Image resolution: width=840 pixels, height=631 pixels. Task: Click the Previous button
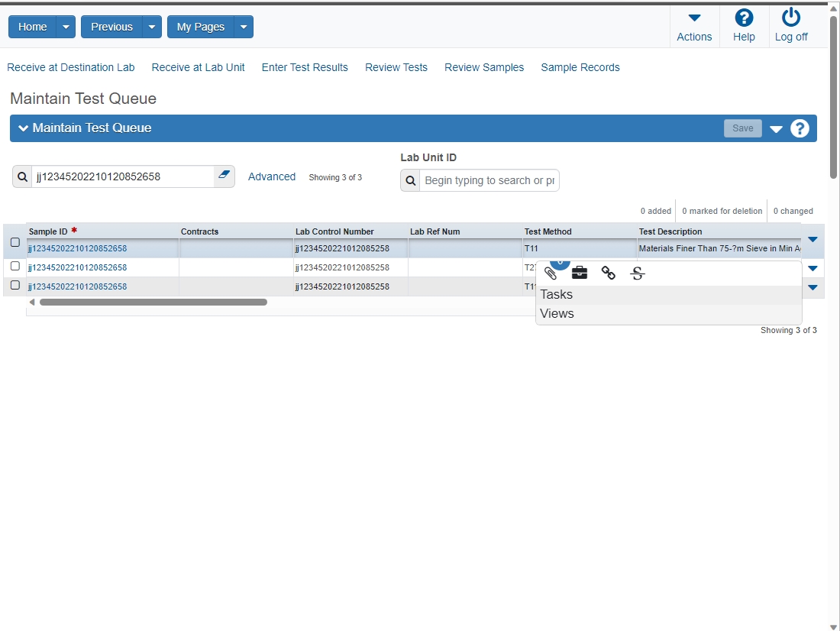click(111, 27)
